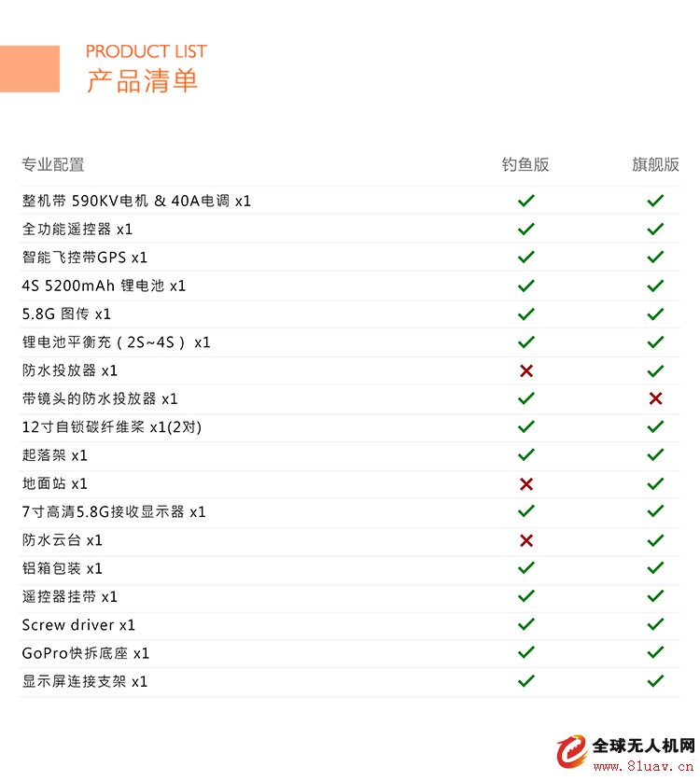Select the 4S 5200mAh 锂电池 x1 row label
The image size is (700, 781).
tap(104, 286)
